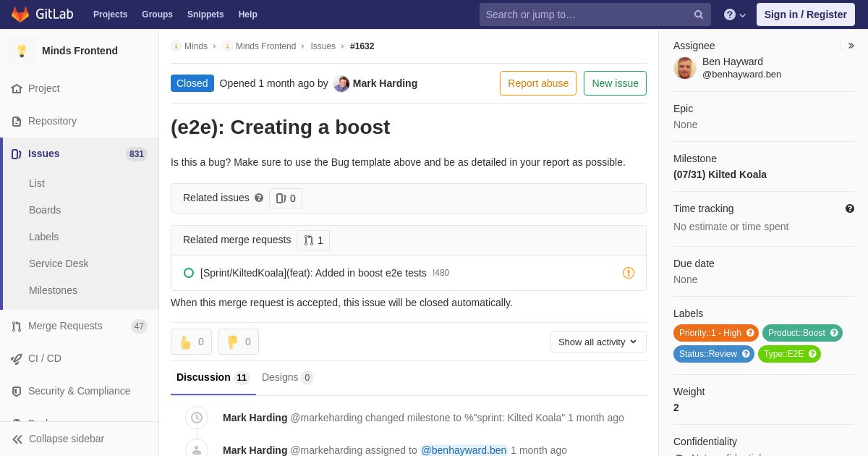The width and height of the screenshot is (868, 456).
Task: Click the Security & Compliance shield icon
Action: tap(17, 391)
